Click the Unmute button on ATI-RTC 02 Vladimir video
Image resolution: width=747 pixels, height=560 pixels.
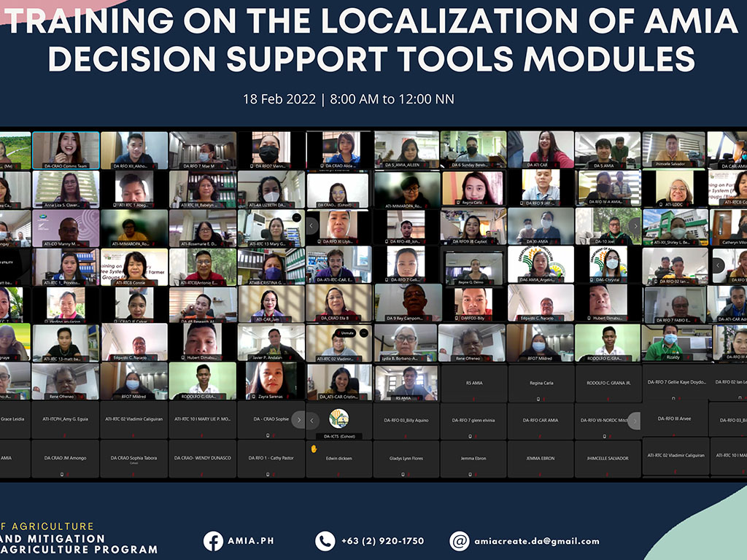click(347, 332)
